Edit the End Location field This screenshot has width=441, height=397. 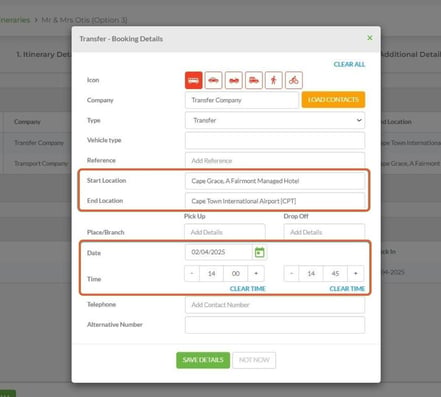click(x=275, y=201)
